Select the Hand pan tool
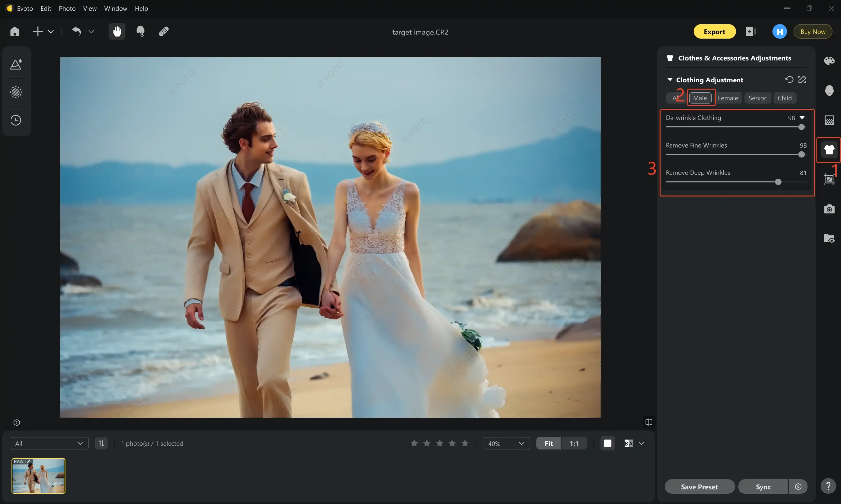841x504 pixels. (117, 32)
